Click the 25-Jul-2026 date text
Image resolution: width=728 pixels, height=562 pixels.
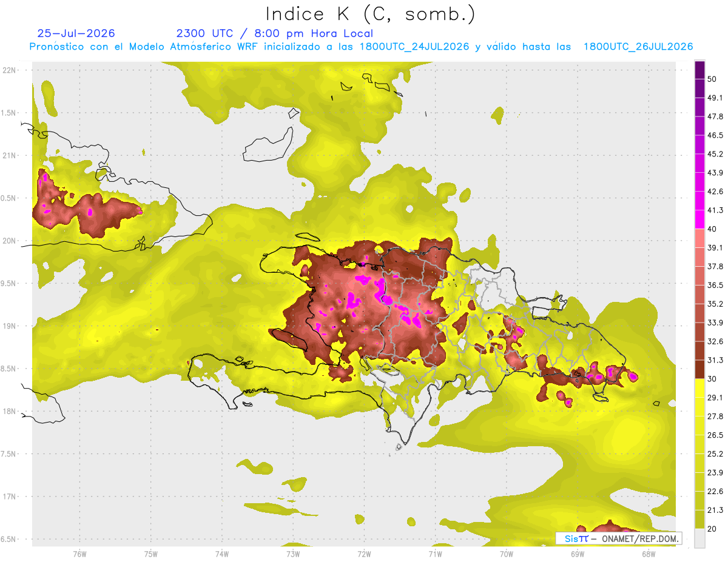(76, 33)
